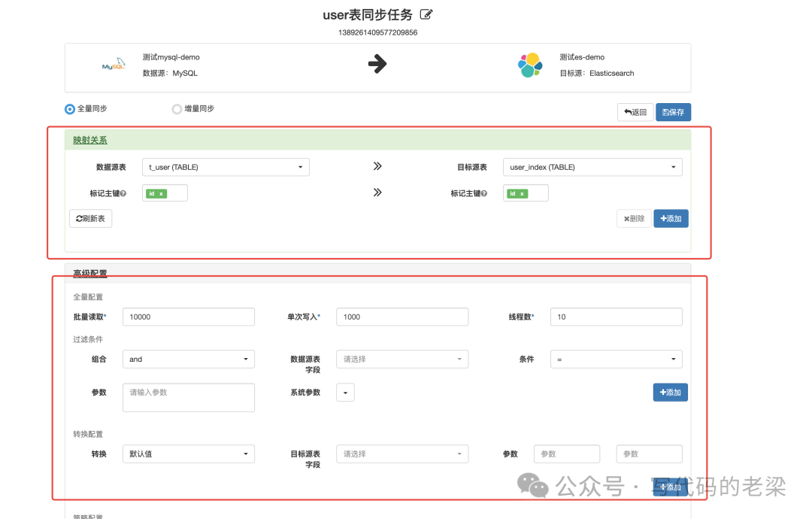Remove the id tag from target primary key
Screen dimensions: 812x519
click(x=522, y=194)
